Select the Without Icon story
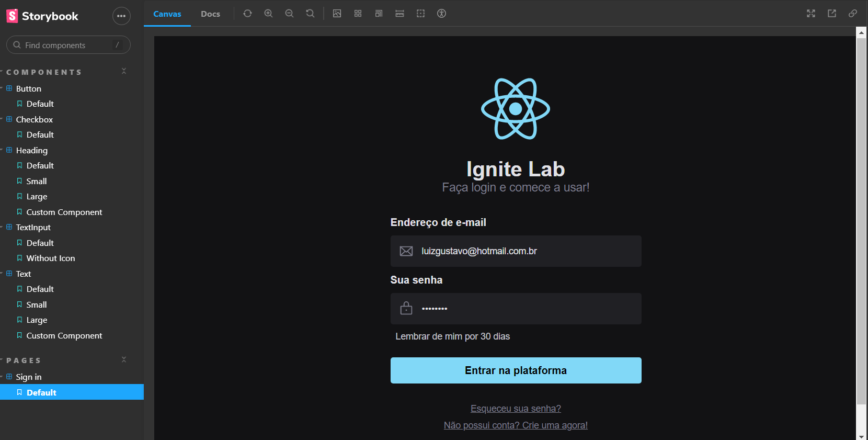Image resolution: width=868 pixels, height=440 pixels. (51, 258)
